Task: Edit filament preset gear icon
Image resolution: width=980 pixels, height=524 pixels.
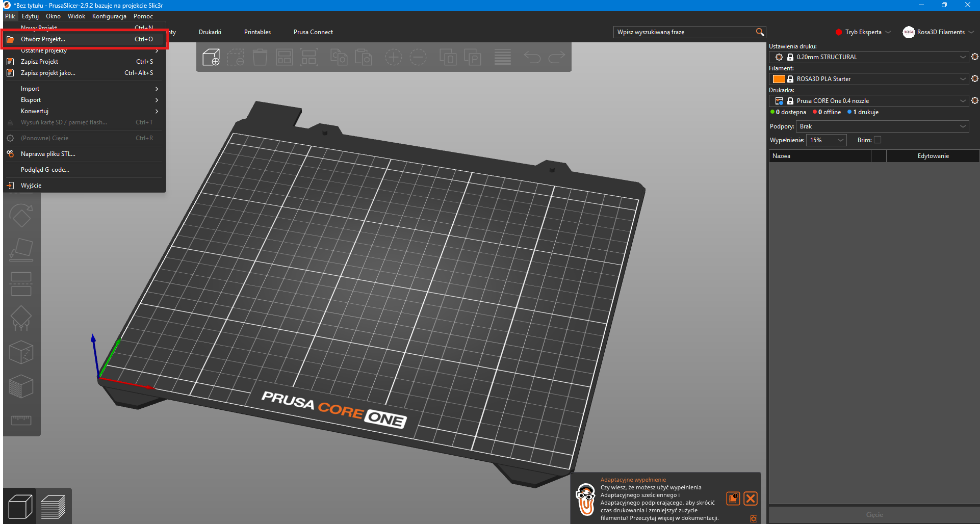Action: pos(975,78)
